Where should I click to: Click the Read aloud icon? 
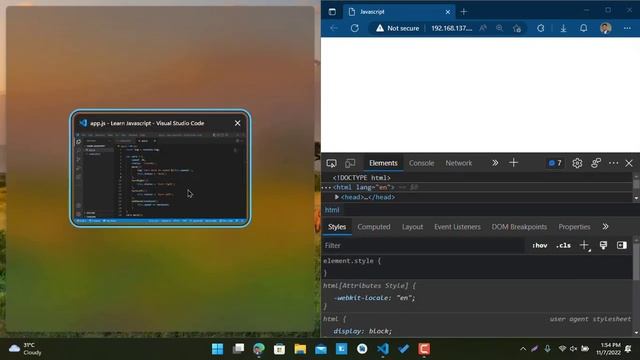pos(483,28)
